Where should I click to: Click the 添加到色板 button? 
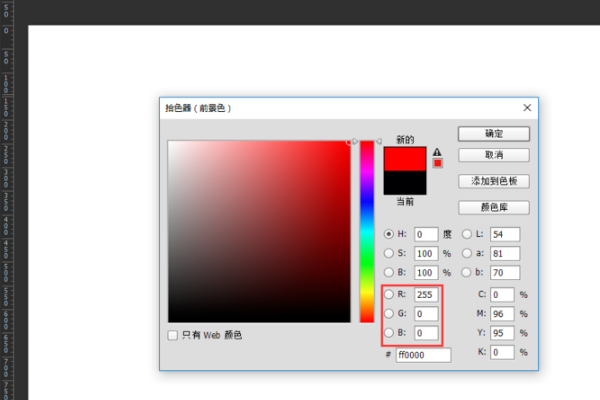point(493,182)
